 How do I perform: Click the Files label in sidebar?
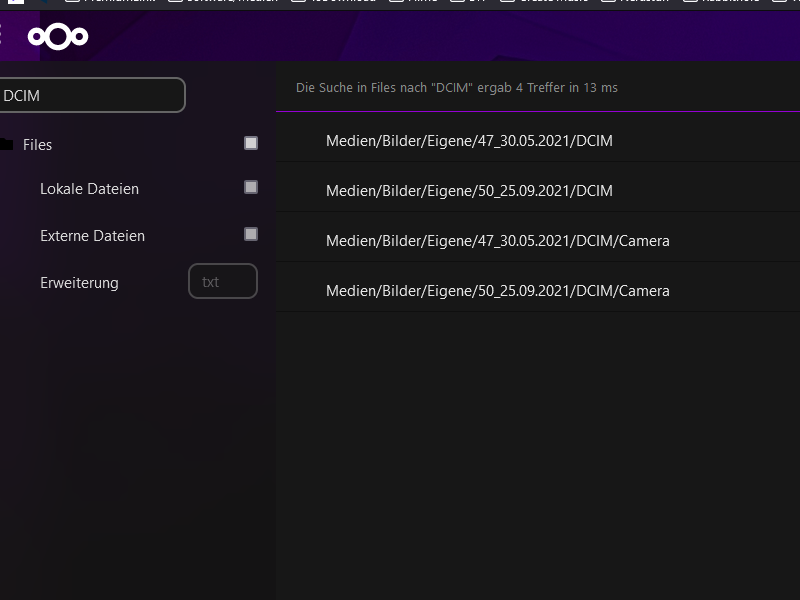click(37, 145)
